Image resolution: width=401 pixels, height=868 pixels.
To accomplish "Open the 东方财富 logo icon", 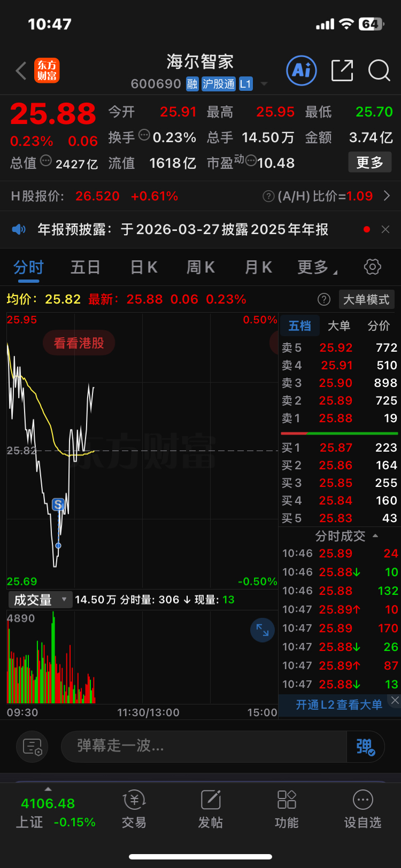I will coord(47,71).
